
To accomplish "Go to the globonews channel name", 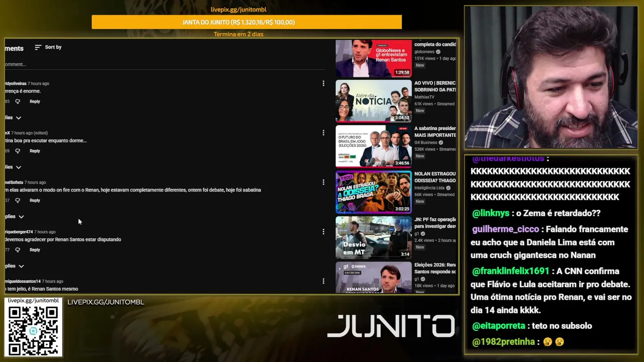I will click(x=424, y=52).
